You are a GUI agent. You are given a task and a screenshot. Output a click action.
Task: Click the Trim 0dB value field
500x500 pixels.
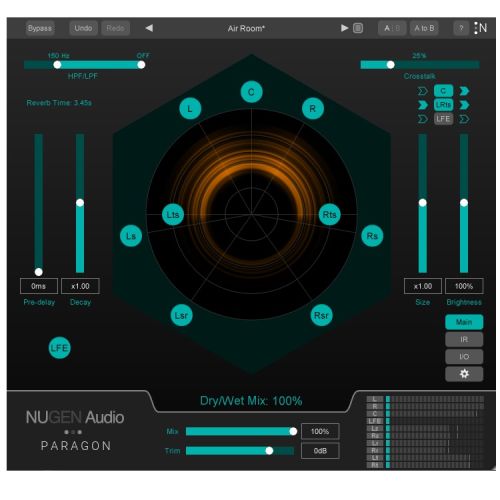(320, 451)
